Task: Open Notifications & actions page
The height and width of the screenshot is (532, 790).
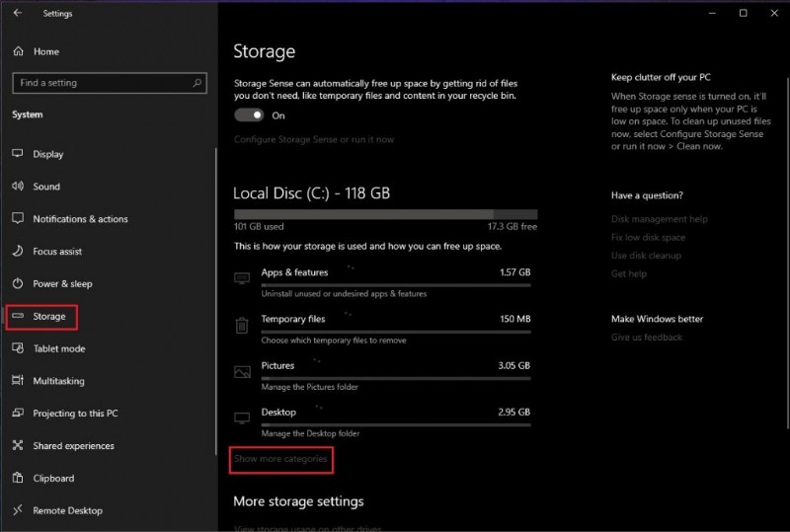Action: coord(80,219)
